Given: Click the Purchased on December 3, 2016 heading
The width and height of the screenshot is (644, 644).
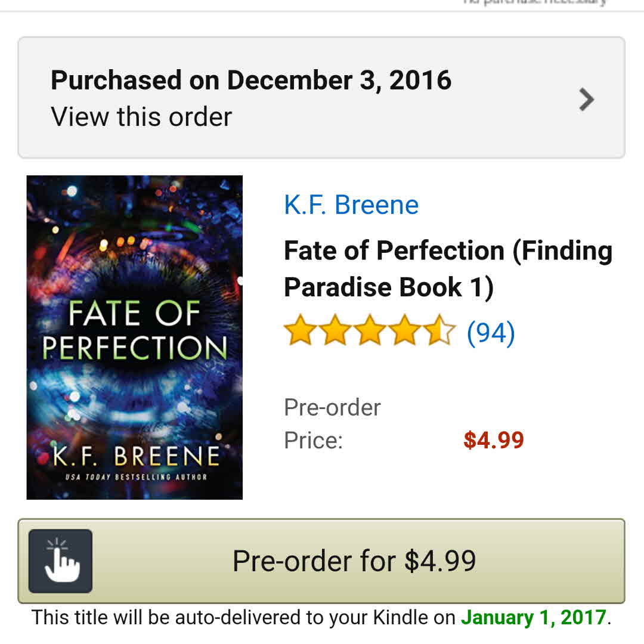Looking at the screenshot, I should [251, 80].
